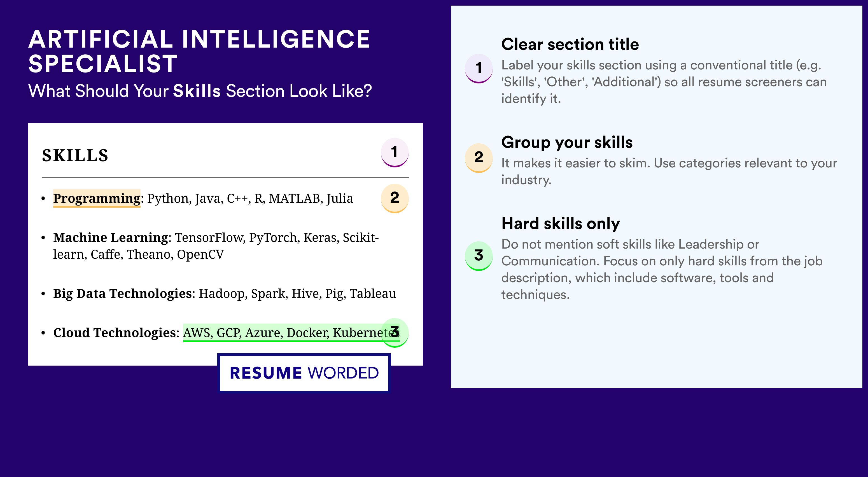Click the green number 3 badge on Cloud Technologies line
The width and height of the screenshot is (868, 477).
(x=395, y=333)
